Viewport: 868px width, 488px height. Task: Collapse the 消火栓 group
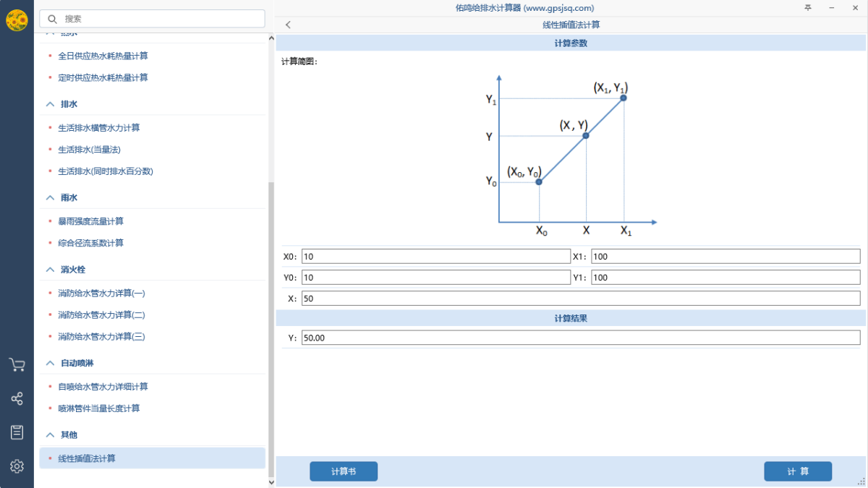pos(50,270)
